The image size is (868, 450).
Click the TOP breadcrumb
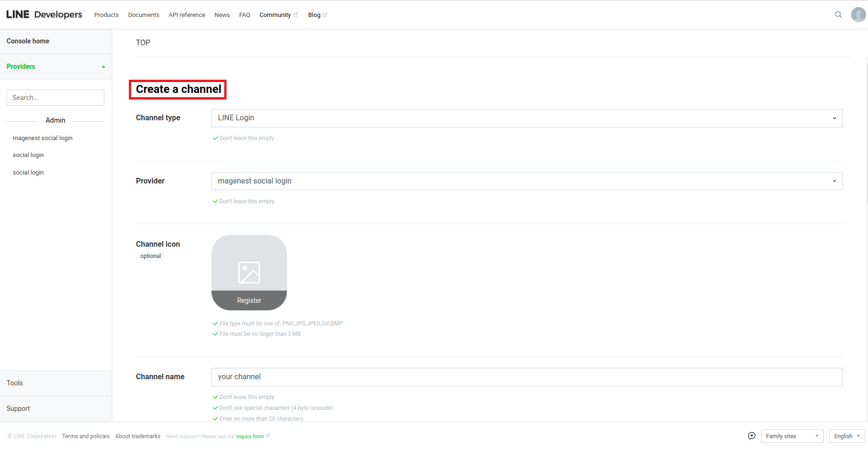point(143,42)
